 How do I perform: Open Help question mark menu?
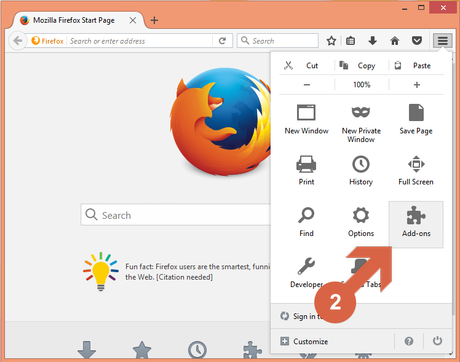(x=409, y=341)
